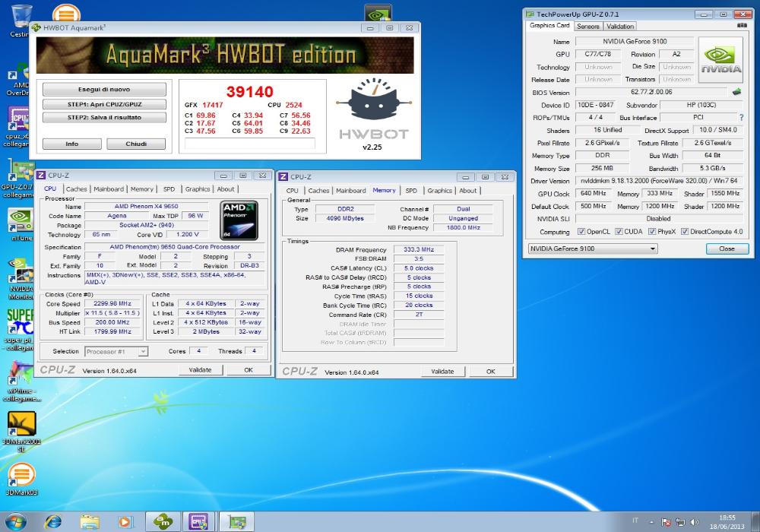Click STEP1: Apri CPUZ/GPUZ button

[x=104, y=104]
